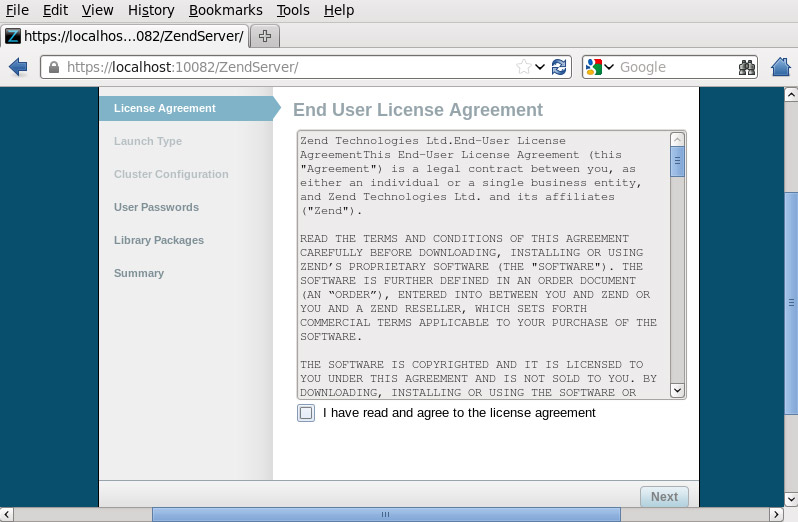This screenshot has width=798, height=522.
Task: Click the page vertical scrollbar thumb
Action: [791, 303]
